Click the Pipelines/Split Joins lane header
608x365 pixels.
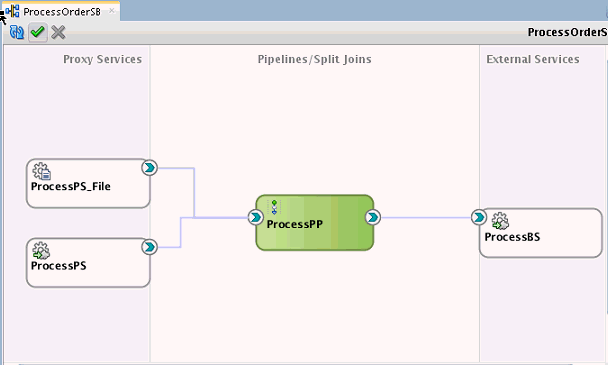[314, 59]
